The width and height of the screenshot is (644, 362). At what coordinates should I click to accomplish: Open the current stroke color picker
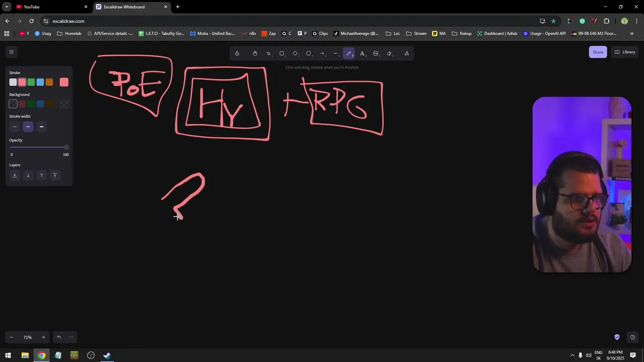click(64, 82)
